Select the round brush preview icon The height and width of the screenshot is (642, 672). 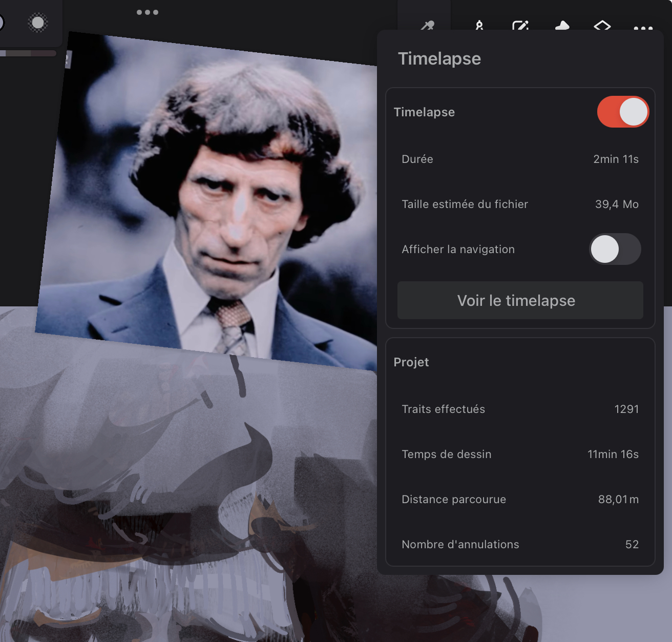click(x=38, y=23)
